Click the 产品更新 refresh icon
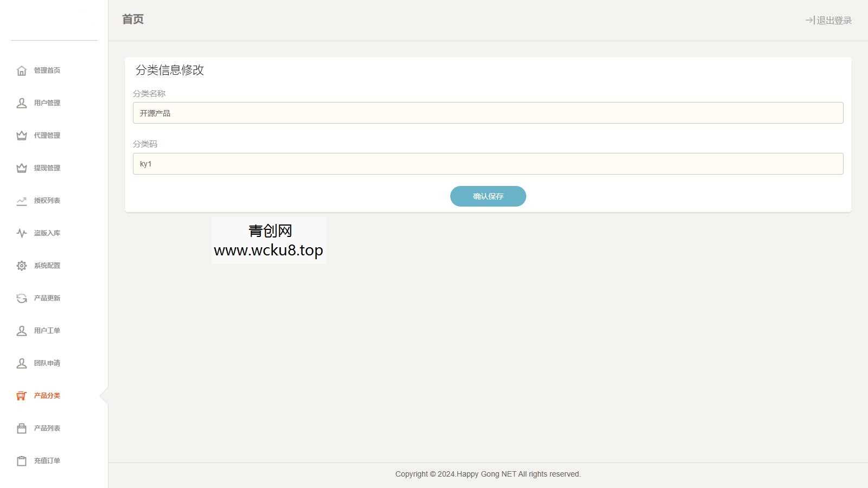This screenshot has width=868, height=488. pos(21,298)
